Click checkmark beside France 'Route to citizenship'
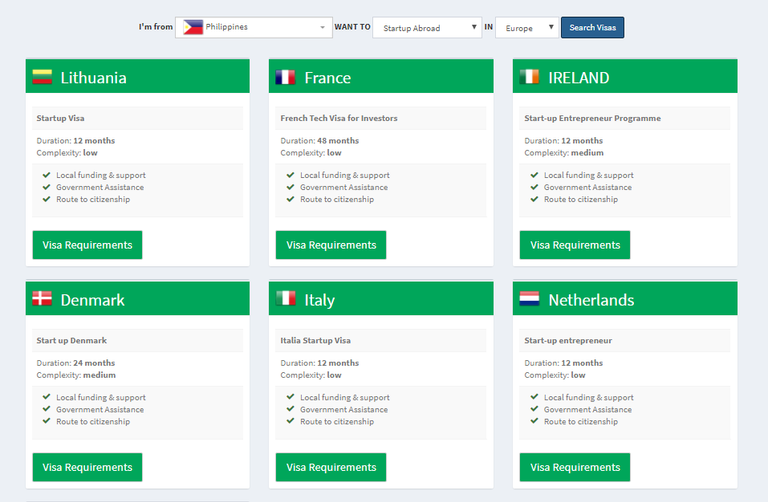Viewport: 768px width, 502px height. pos(290,199)
